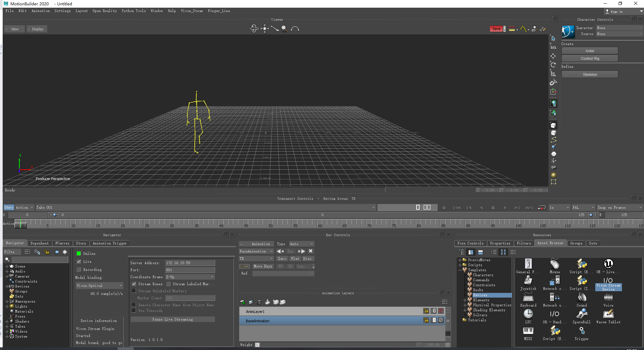This screenshot has height=350, width=644.
Task: Lock the AnimLayer1 layer
Action: (426, 311)
